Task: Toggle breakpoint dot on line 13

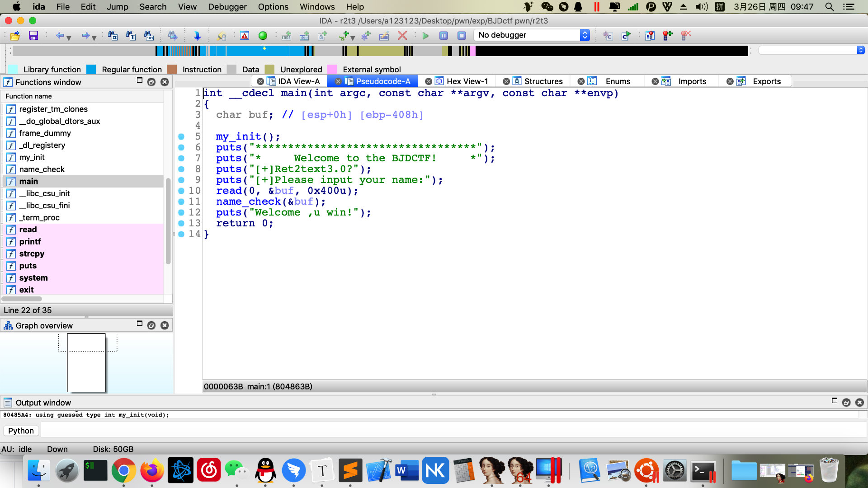Action: (181, 223)
